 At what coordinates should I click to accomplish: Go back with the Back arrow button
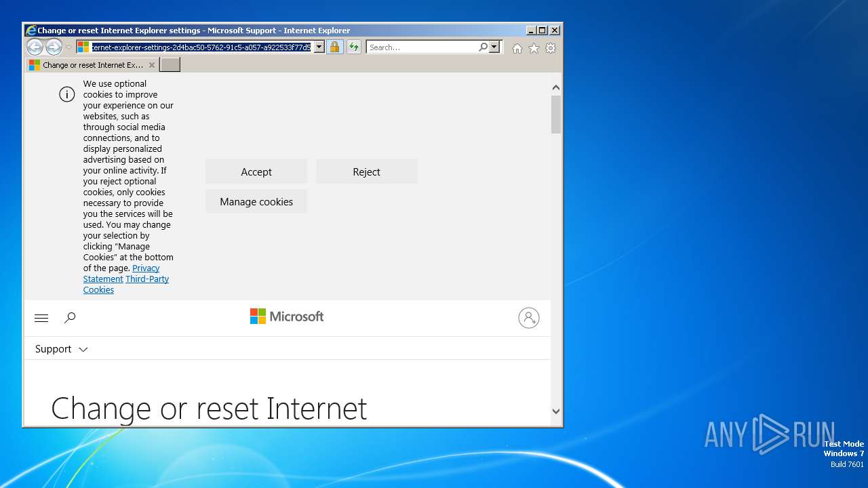click(35, 47)
